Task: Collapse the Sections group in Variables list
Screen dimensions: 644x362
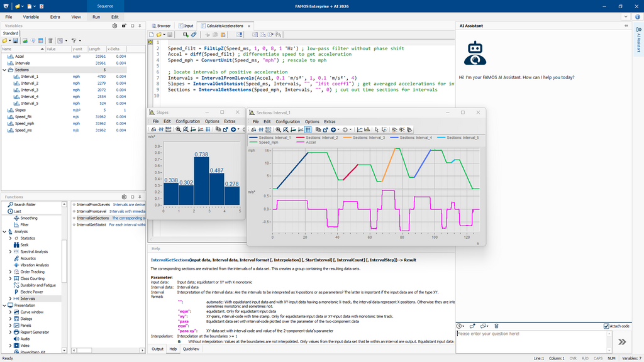Action: [4, 70]
